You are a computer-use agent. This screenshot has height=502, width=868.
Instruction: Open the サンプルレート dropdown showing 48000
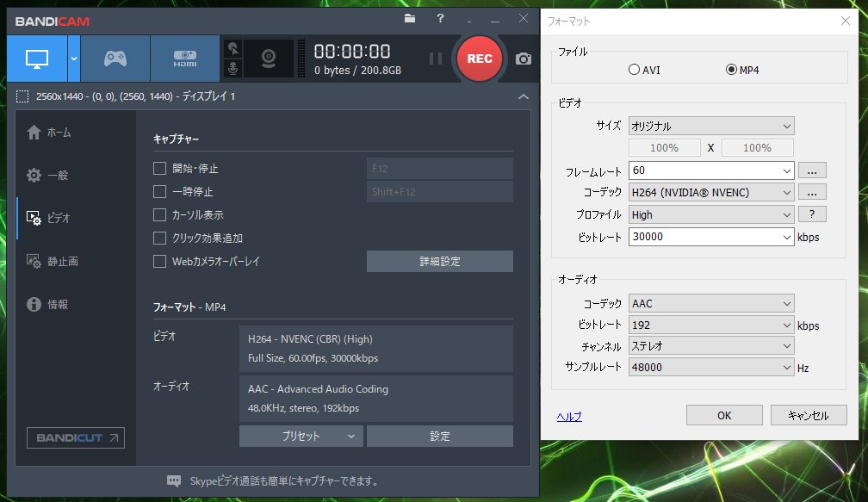point(711,367)
